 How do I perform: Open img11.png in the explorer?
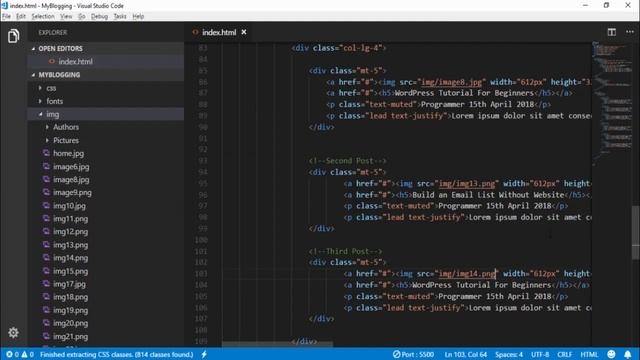tap(105, 219)
